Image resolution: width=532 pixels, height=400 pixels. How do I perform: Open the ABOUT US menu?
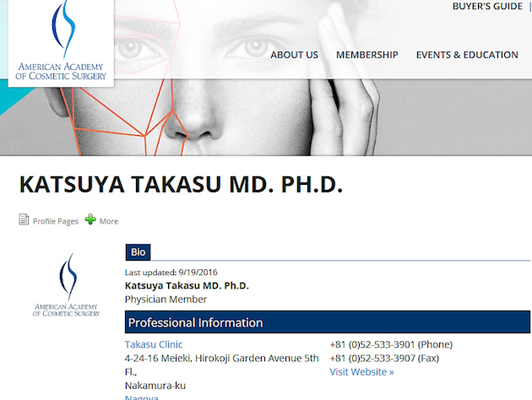pos(294,55)
